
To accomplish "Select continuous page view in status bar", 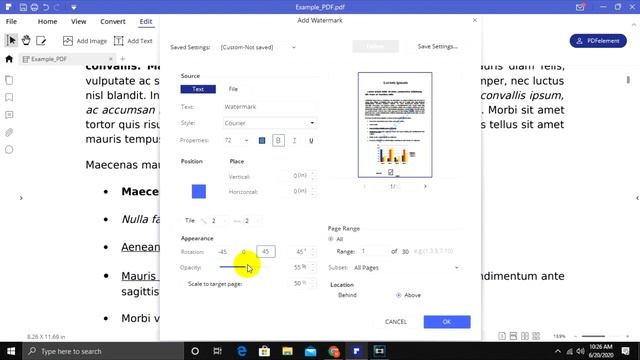I will point(513,336).
